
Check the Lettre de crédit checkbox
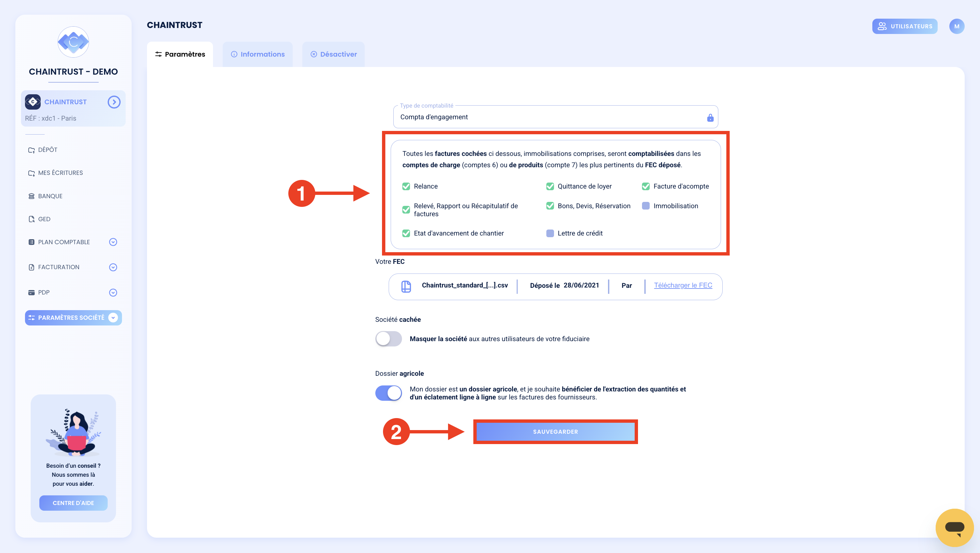[x=550, y=233]
